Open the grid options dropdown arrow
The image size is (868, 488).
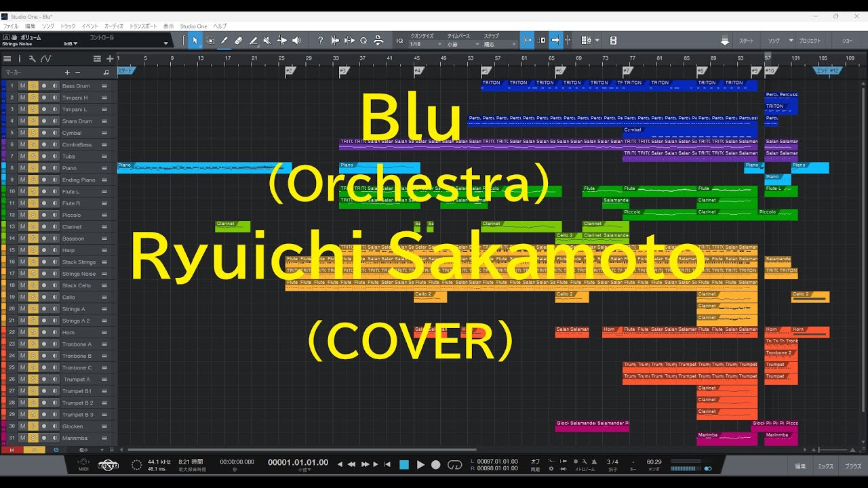[x=597, y=41]
